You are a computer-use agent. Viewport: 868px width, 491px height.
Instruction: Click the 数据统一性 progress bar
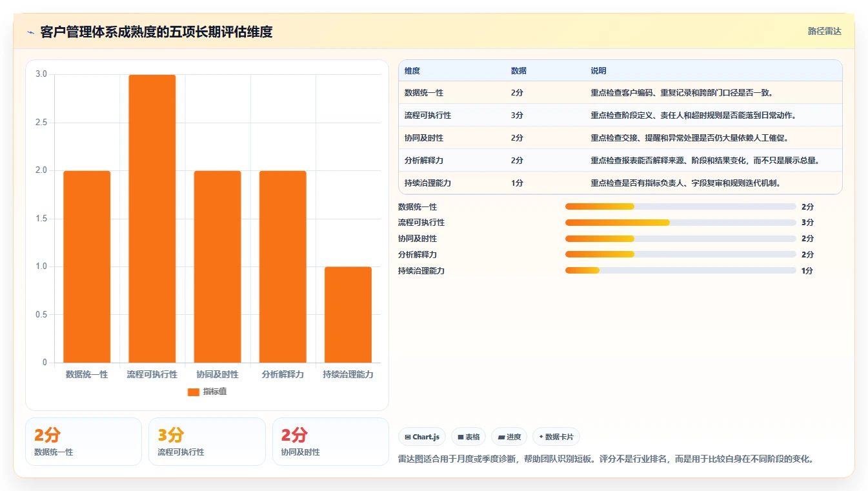click(x=680, y=206)
